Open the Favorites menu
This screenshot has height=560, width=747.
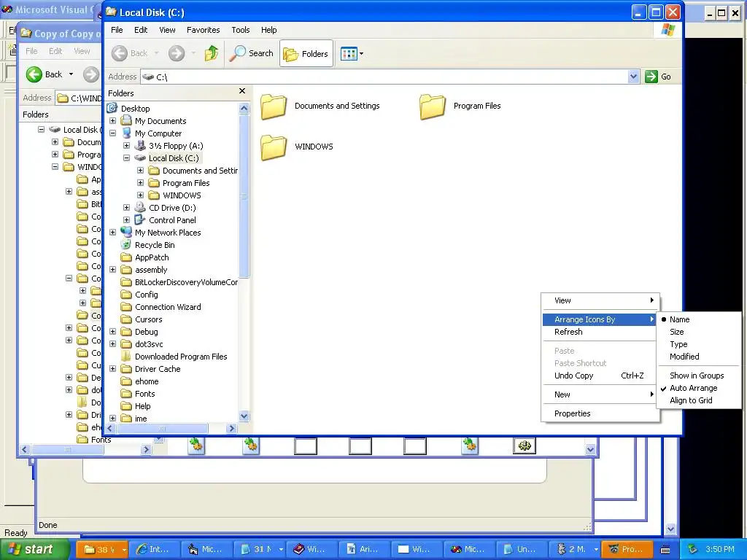(204, 30)
